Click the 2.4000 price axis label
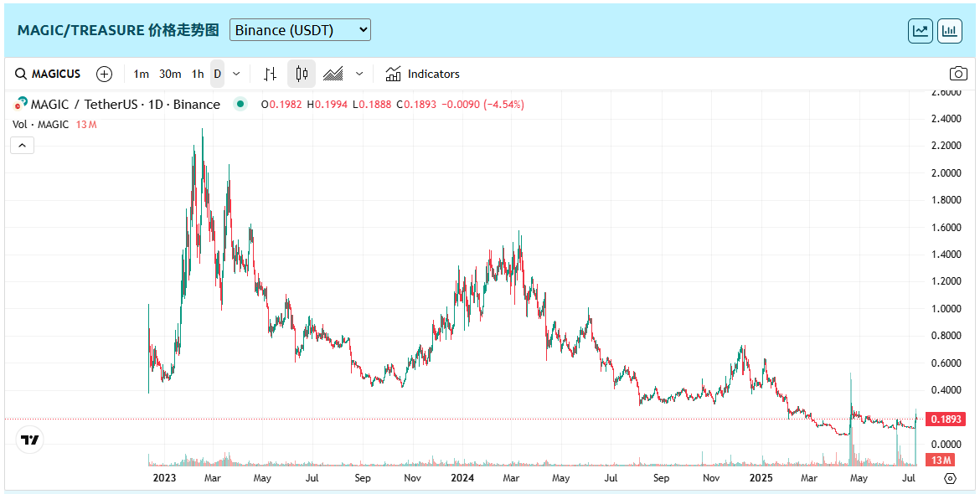This screenshot has width=980, height=494. (x=946, y=119)
